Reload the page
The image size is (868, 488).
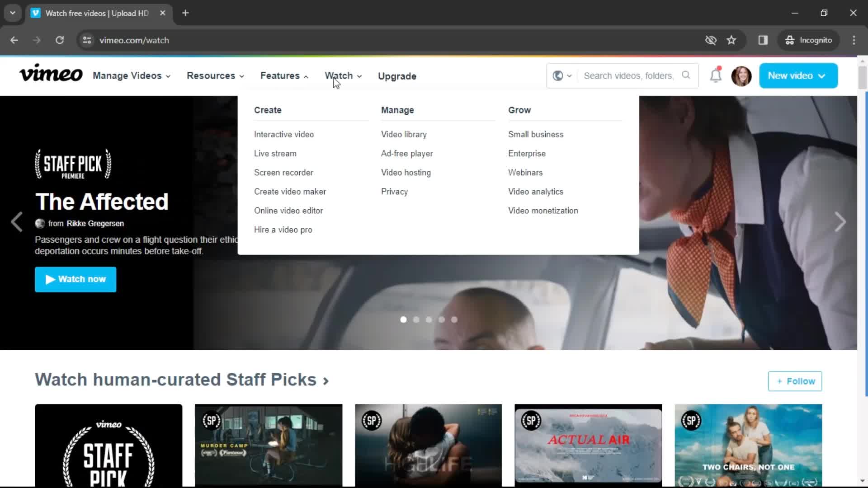[60, 40]
